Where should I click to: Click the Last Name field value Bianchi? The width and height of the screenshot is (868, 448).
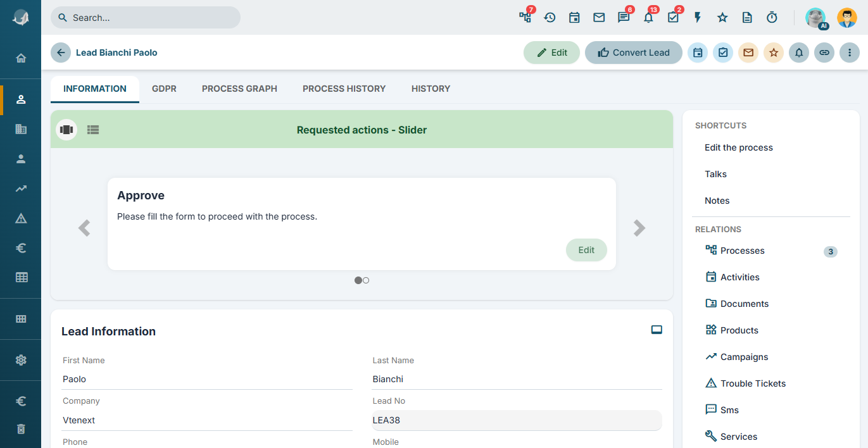pos(517,380)
